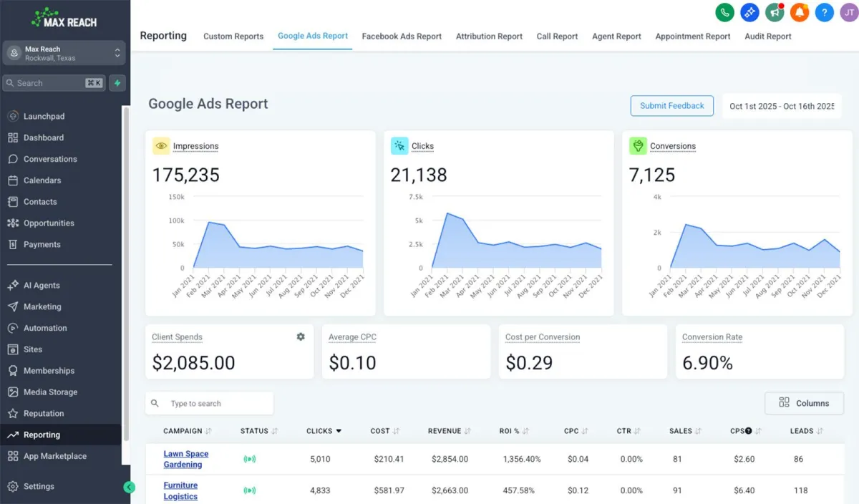The height and width of the screenshot is (504, 859).
Task: Click the sidebar vertical scrollbar
Action: 127,272
